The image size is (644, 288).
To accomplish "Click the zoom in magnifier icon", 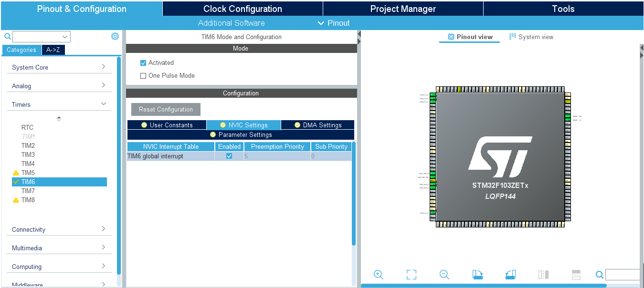I will pyautogui.click(x=379, y=275).
